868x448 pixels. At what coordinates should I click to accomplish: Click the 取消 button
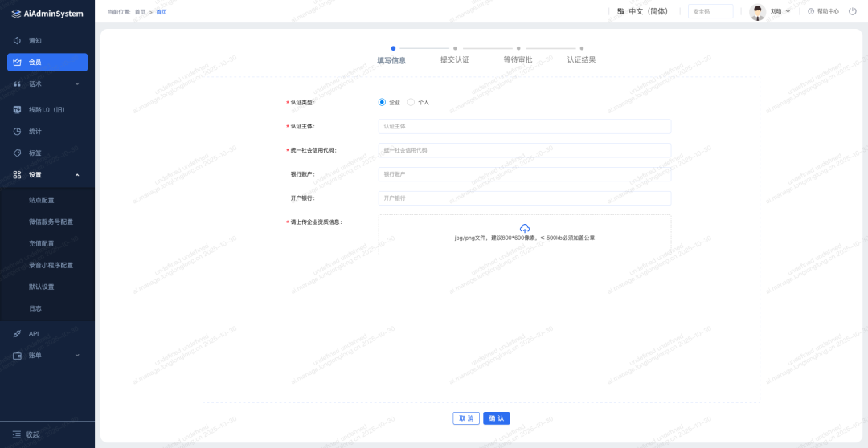466,418
